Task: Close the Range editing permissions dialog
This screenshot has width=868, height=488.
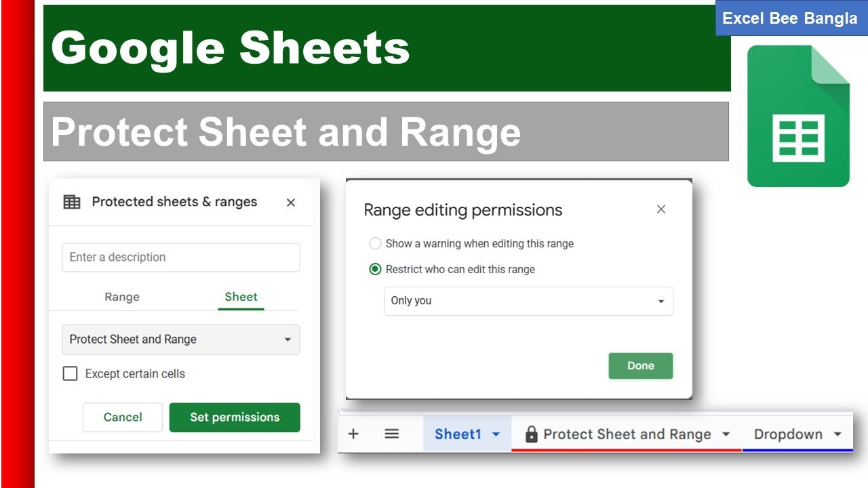Action: pyautogui.click(x=661, y=209)
